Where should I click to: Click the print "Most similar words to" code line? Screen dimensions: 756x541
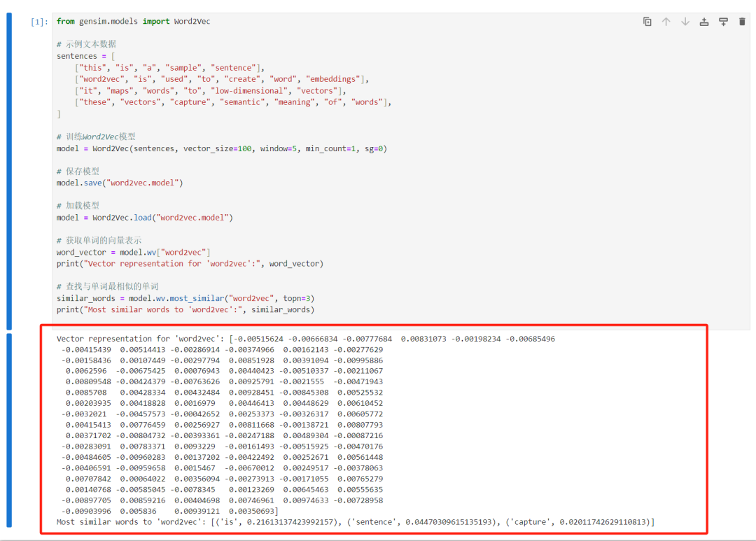click(185, 310)
